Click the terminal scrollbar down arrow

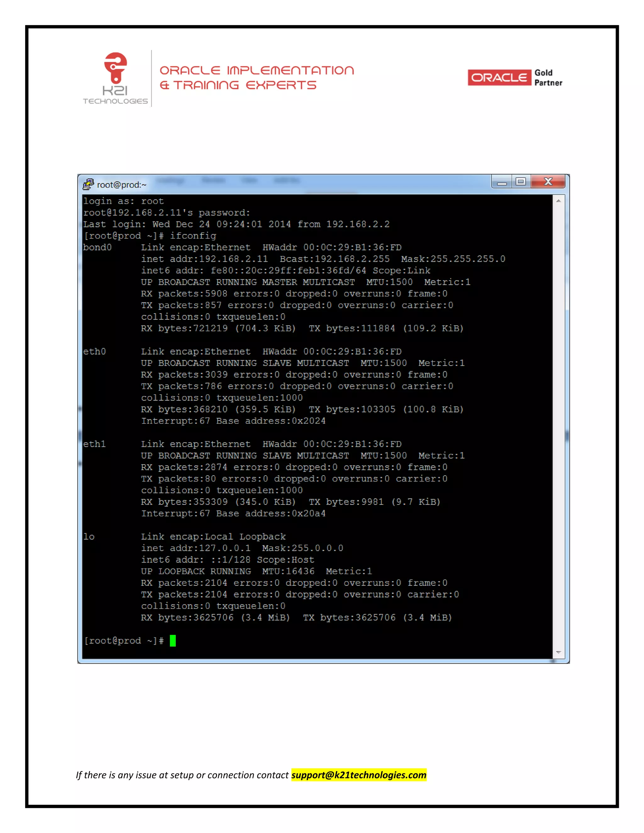pyautogui.click(x=558, y=653)
